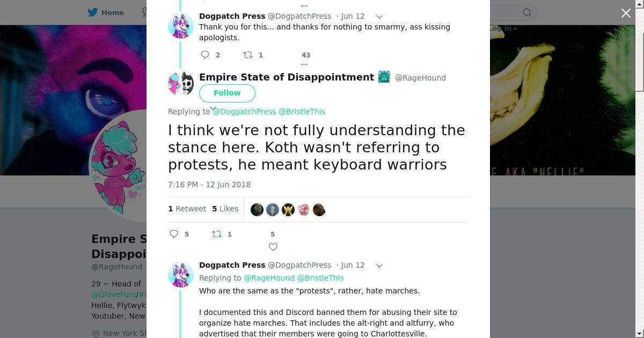
Task: Retweet the top Dogpatch Press tweet
Action: pos(248,55)
